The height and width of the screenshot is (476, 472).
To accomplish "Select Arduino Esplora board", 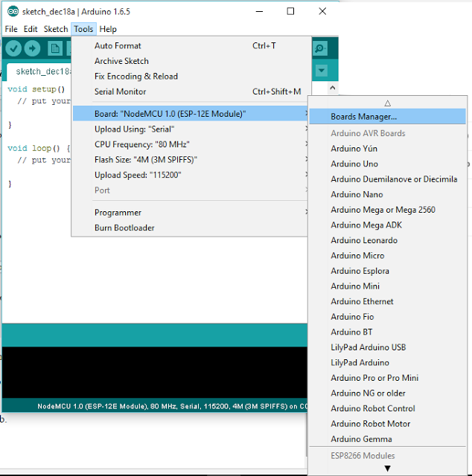I will click(388, 271).
